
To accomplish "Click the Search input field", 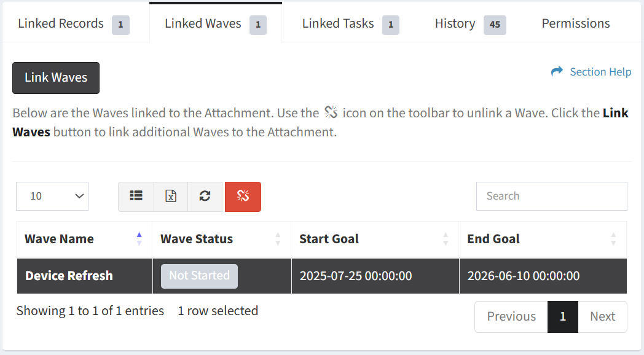I will 552,196.
